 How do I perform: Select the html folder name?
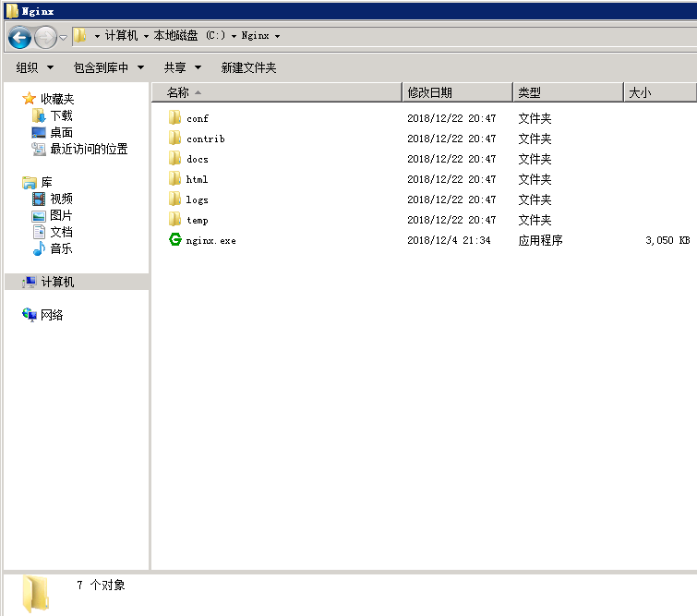pos(197,179)
